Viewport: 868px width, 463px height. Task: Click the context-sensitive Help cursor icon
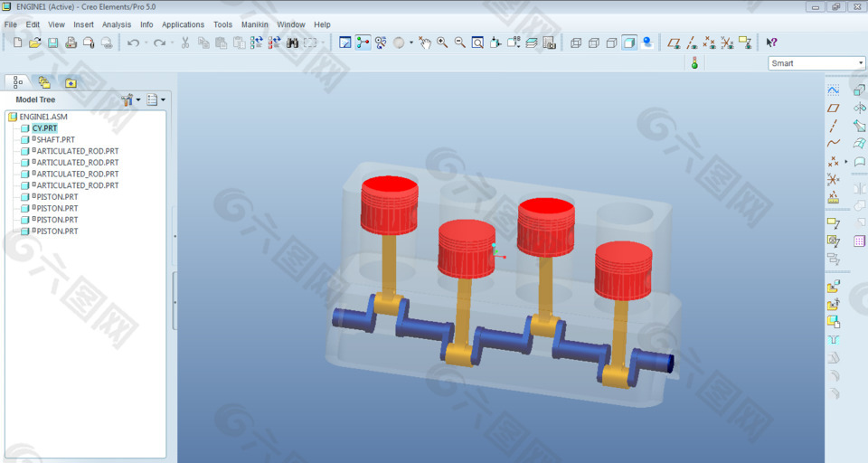[771, 43]
